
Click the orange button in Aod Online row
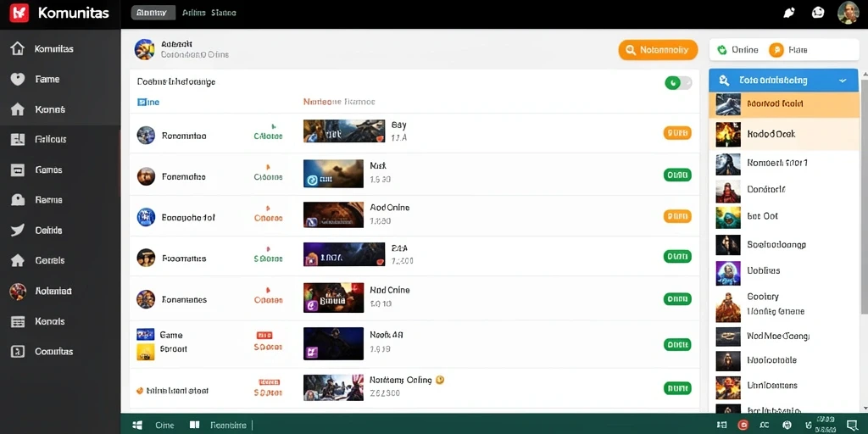click(677, 216)
